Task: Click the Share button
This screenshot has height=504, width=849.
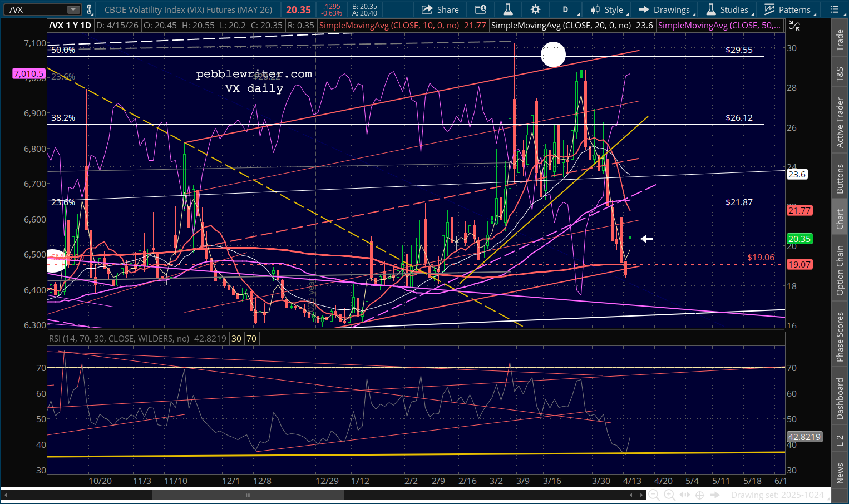Action: 440,9
